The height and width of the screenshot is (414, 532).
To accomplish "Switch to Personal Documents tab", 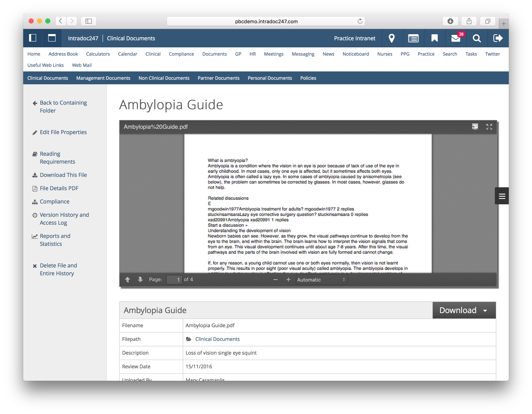I will pyautogui.click(x=270, y=78).
